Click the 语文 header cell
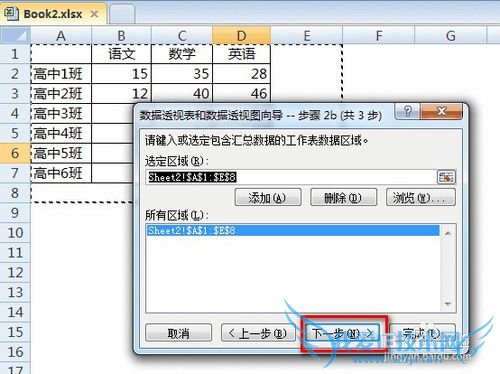The width and height of the screenshot is (500, 374). tap(121, 54)
